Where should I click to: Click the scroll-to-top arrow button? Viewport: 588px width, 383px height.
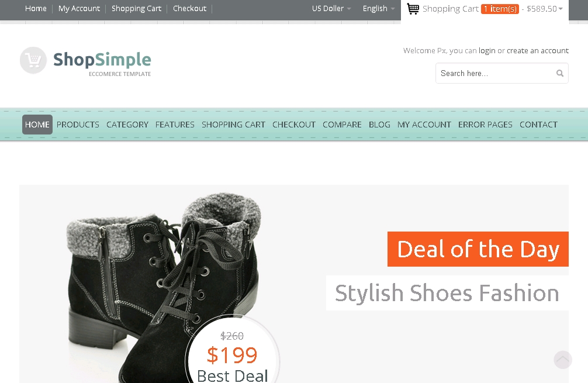pos(562,360)
